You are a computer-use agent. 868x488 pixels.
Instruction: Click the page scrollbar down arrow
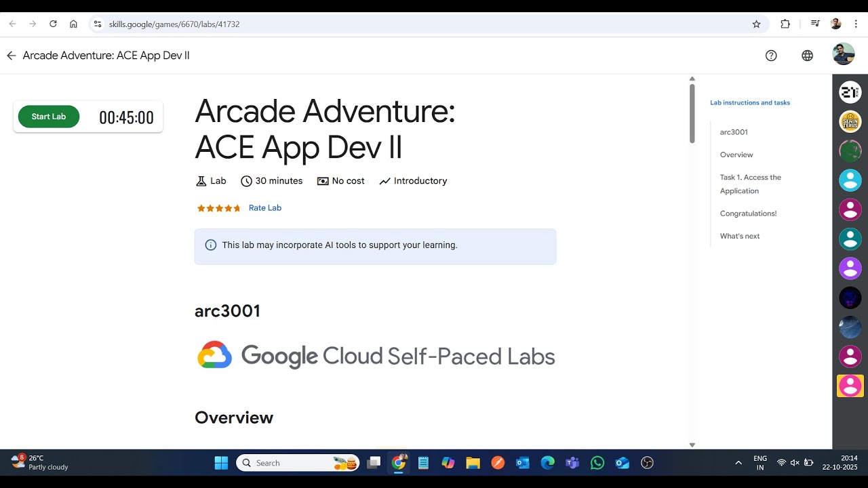point(692,445)
